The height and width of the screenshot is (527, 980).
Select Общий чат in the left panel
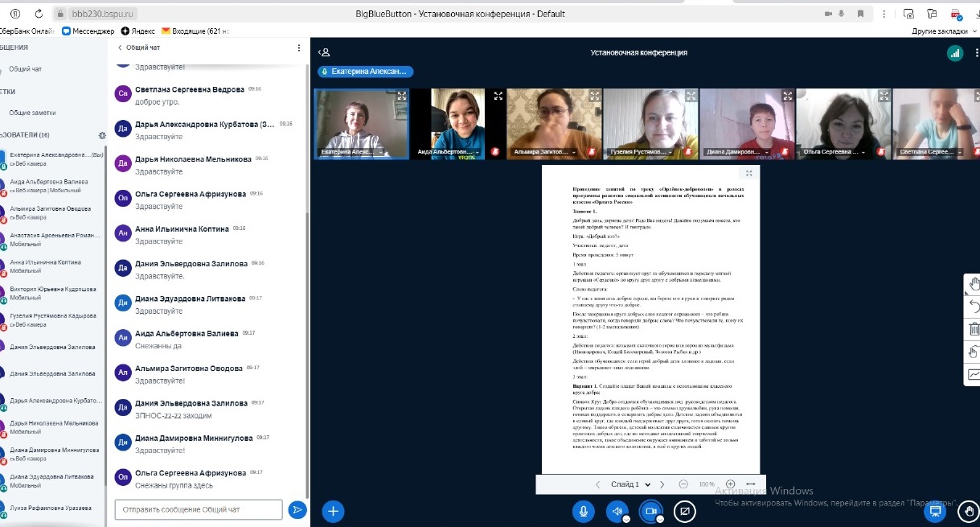click(26, 69)
